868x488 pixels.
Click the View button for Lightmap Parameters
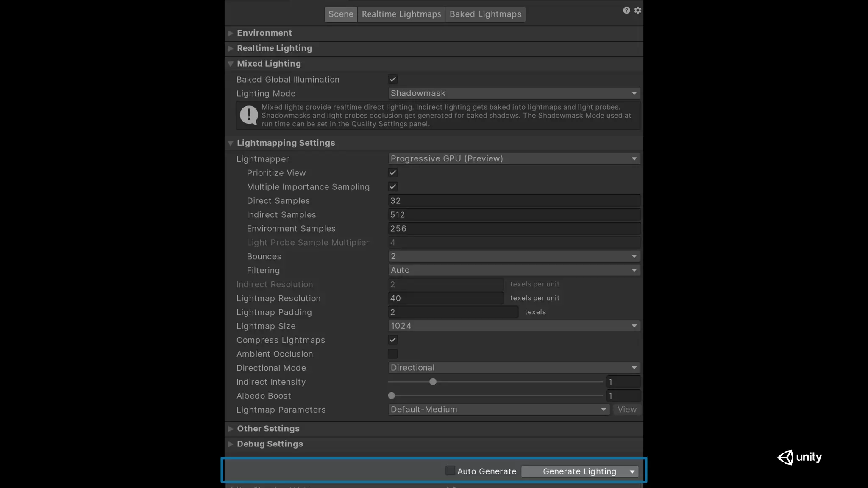click(627, 410)
